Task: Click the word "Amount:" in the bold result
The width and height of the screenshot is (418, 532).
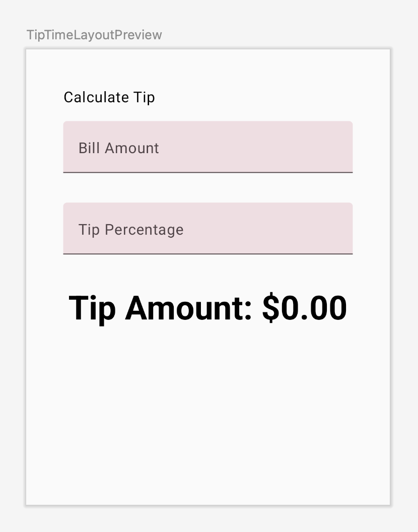Action: 188,308
